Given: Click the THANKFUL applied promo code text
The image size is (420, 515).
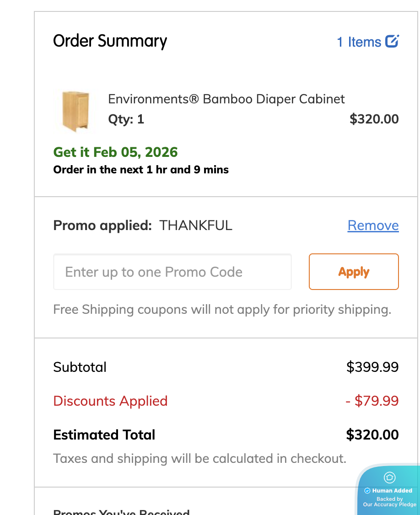Looking at the screenshot, I should point(196,225).
